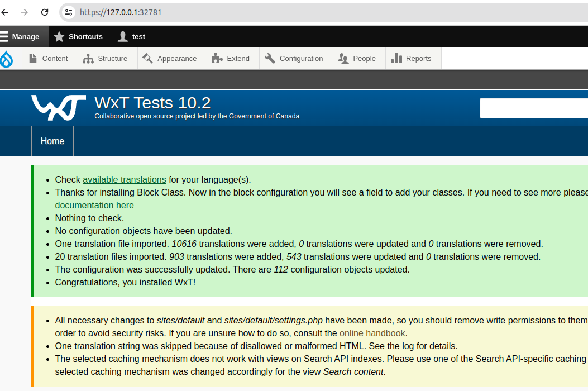Open the Structure admin menu

pos(108,59)
